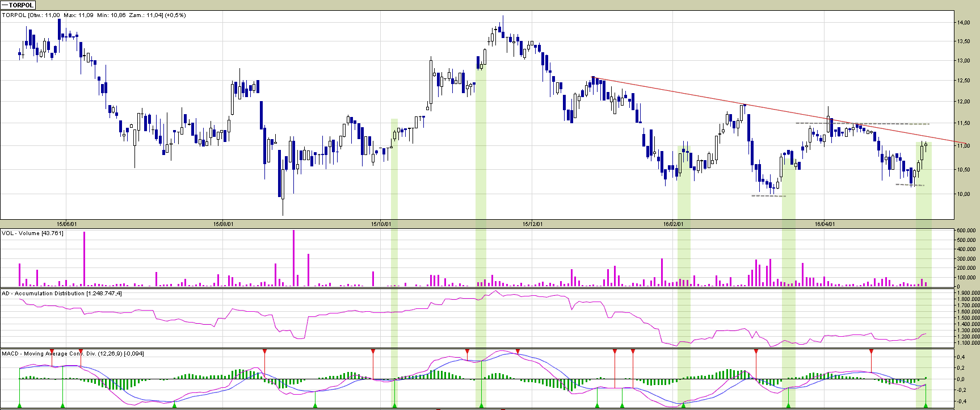Click the 14,00 price axis label

(x=963, y=23)
